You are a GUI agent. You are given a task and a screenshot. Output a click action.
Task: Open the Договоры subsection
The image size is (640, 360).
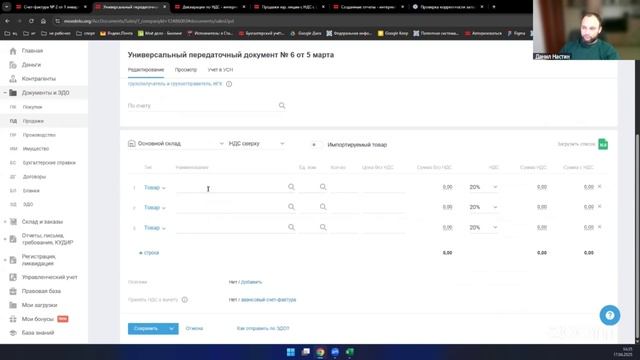tap(34, 176)
